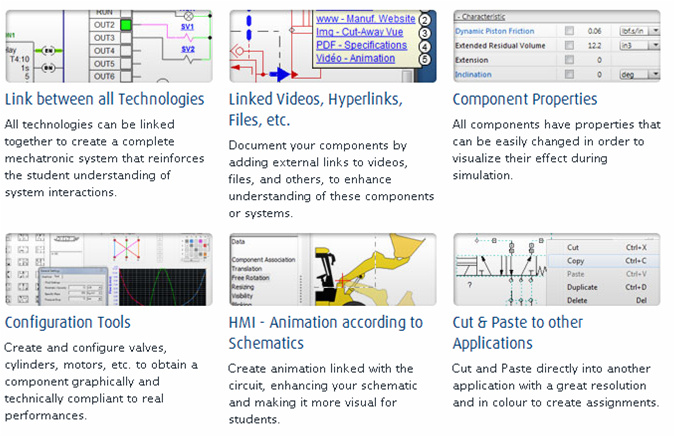The height and width of the screenshot is (436, 675).
Task: Click the 12.2 residual volume value
Action: pos(594,45)
